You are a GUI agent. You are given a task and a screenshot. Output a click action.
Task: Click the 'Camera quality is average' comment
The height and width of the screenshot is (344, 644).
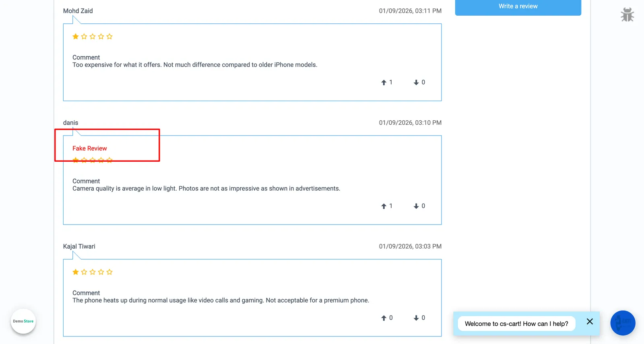click(206, 188)
